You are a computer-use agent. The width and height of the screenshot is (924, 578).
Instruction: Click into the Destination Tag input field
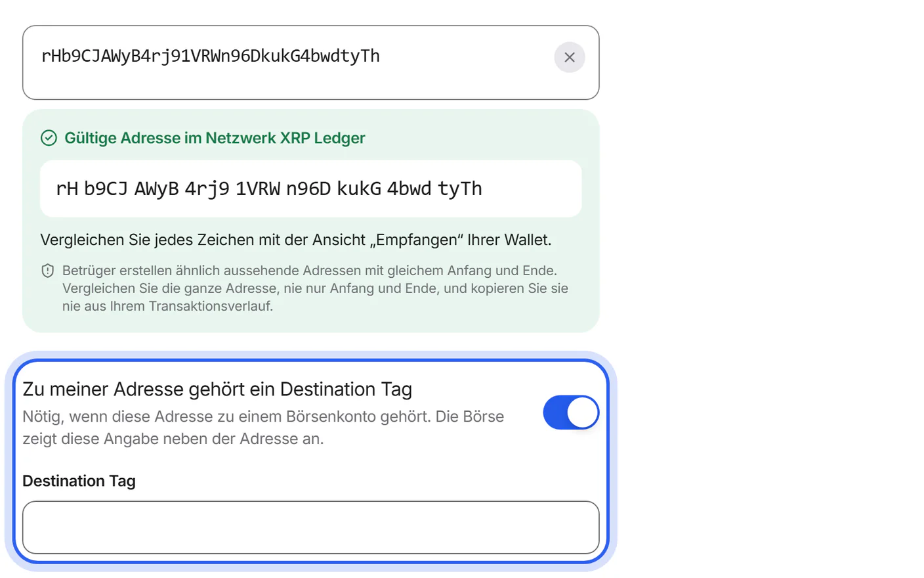click(x=310, y=527)
